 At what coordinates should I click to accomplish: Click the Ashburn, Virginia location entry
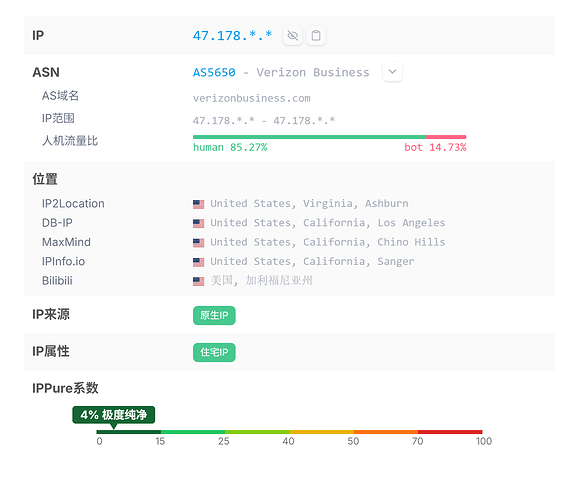coord(309,204)
